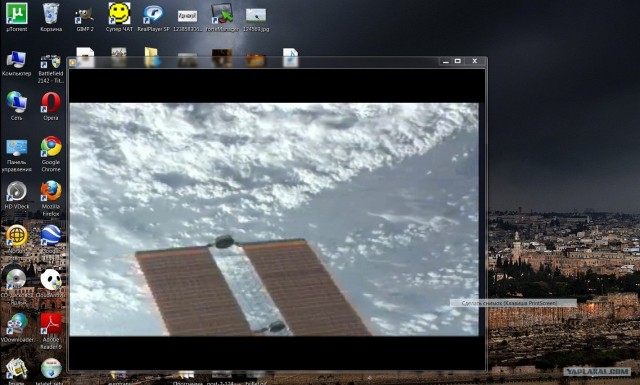640x385 pixels.
Task: Select the .jpg landscape image file on the desktop
Action: click(x=256, y=20)
